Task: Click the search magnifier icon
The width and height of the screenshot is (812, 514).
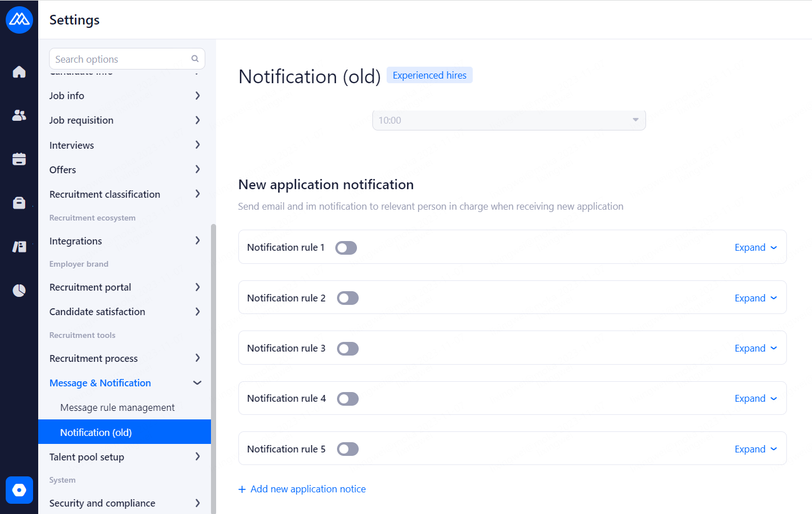Action: point(195,59)
